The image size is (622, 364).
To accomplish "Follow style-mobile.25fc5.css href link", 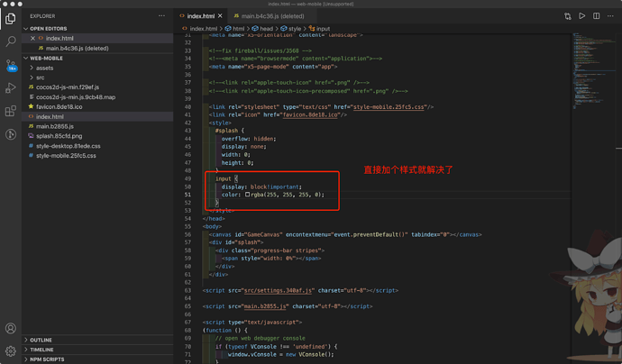I will point(389,106).
